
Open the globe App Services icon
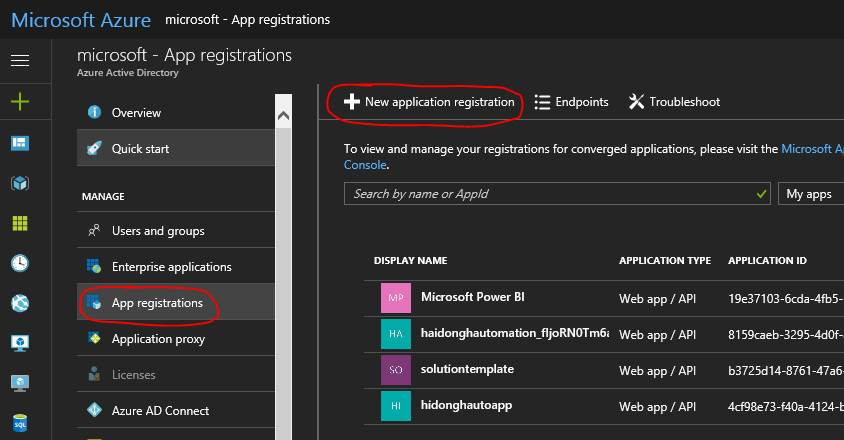[x=20, y=303]
